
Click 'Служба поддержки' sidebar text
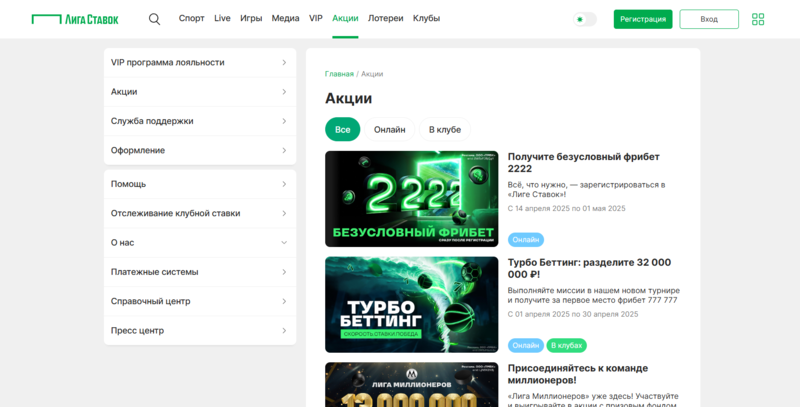tap(152, 121)
